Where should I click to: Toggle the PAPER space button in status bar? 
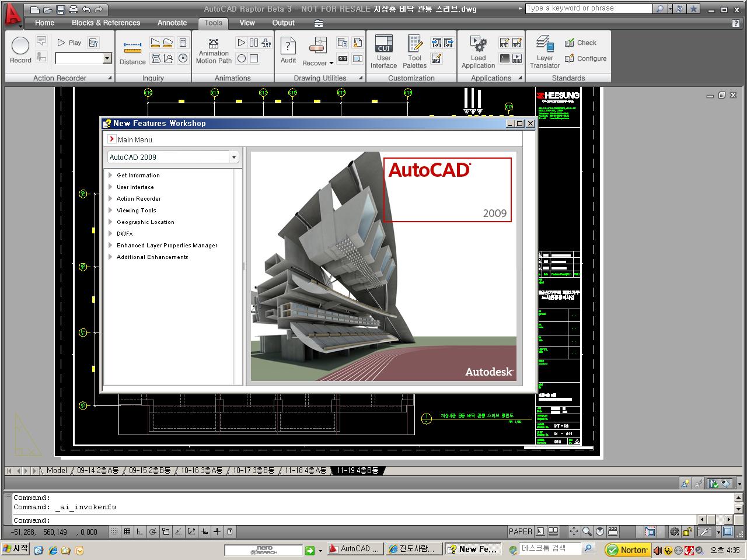(x=520, y=531)
